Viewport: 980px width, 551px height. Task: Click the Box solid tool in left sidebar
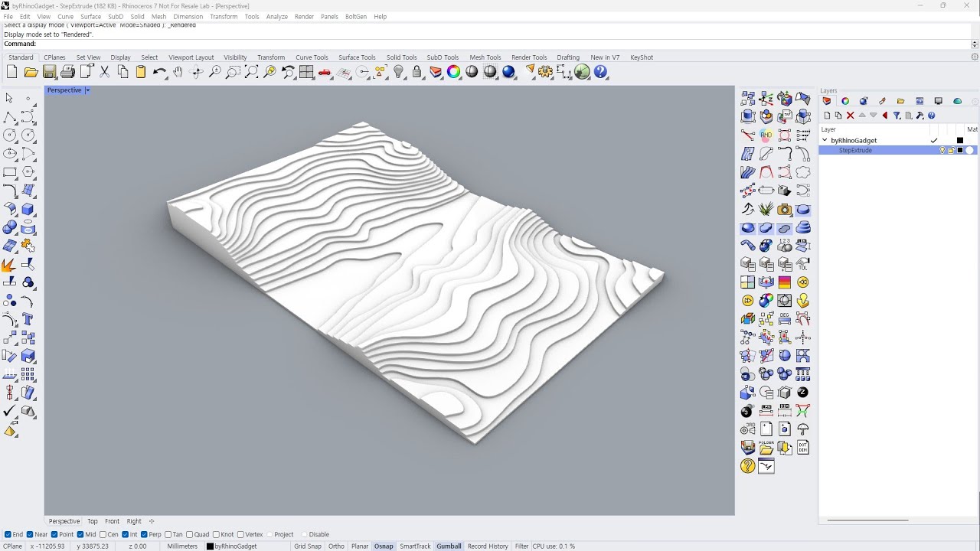28,210
